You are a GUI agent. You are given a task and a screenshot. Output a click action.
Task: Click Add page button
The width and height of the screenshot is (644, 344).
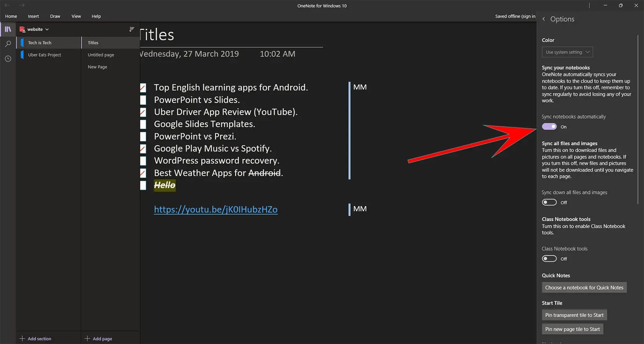point(99,339)
